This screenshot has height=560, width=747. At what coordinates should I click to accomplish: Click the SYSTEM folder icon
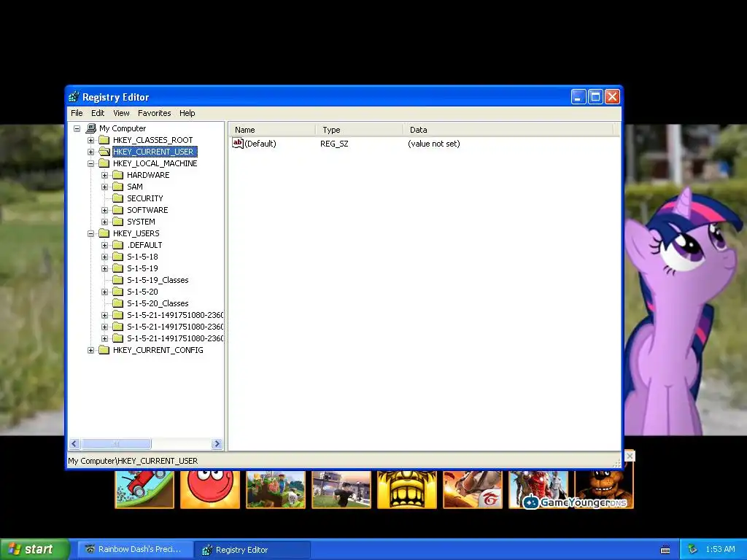(117, 222)
